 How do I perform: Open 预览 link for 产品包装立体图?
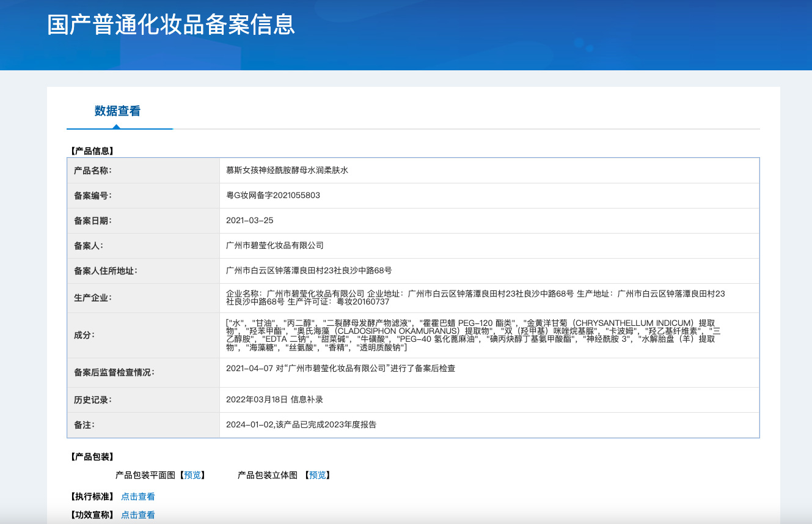[x=317, y=475]
